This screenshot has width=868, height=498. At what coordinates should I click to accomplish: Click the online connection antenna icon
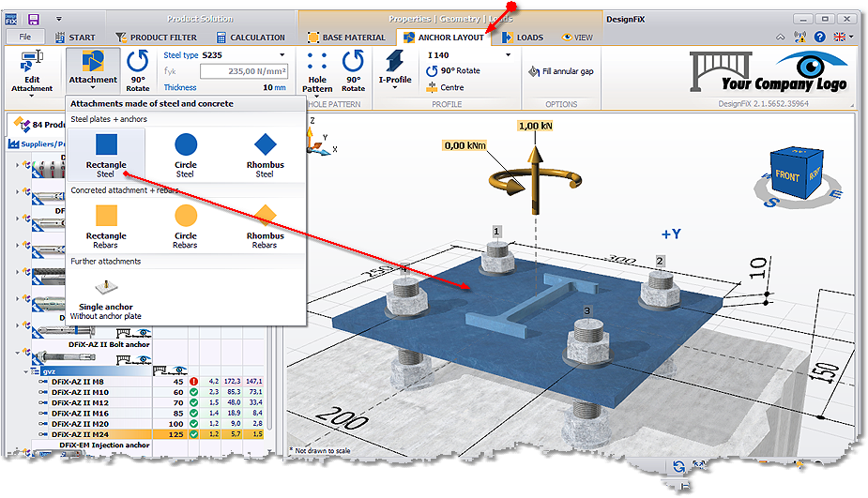click(x=799, y=38)
